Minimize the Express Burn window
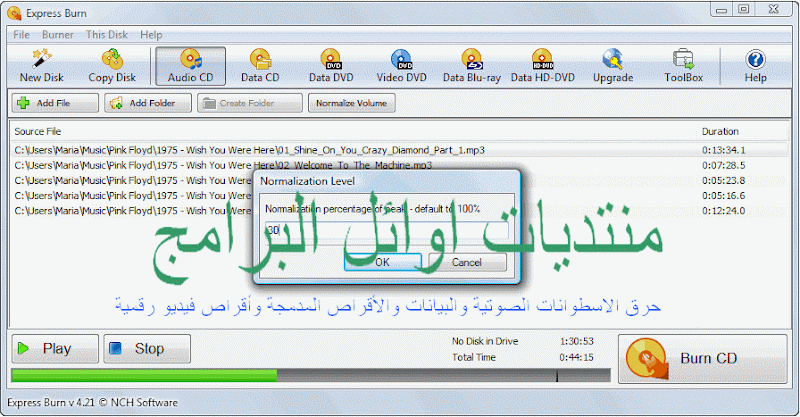This screenshot has height=417, width=800. coord(721,9)
